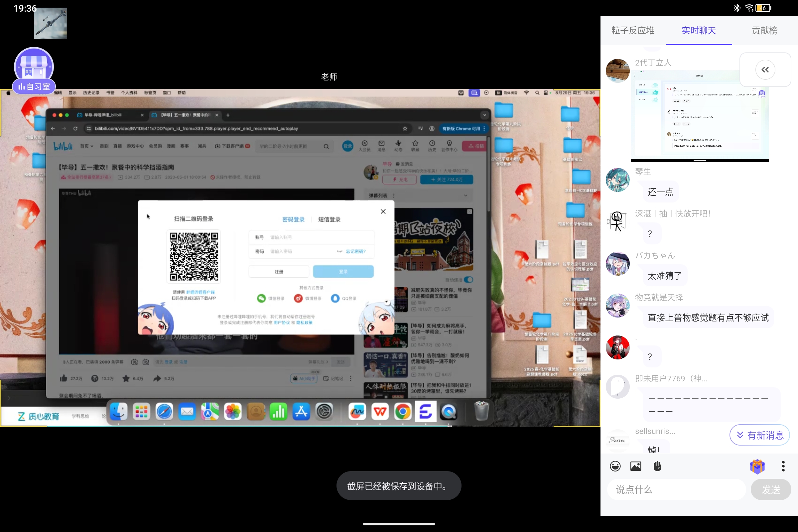798x532 pixels.
Task: Like the video with thumbs-up icon
Action: (64, 378)
